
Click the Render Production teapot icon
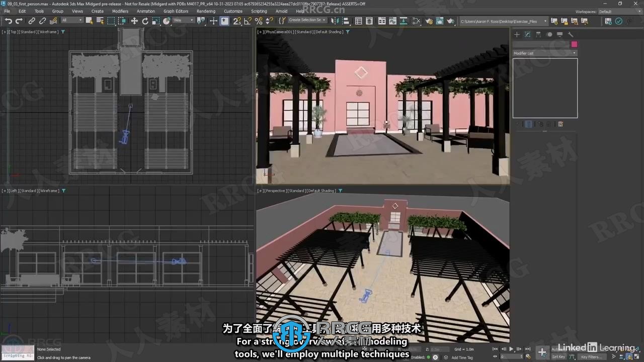[x=451, y=21]
